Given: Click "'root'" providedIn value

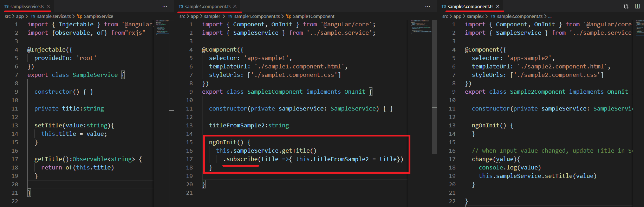Looking at the screenshot, I should 86,58.
